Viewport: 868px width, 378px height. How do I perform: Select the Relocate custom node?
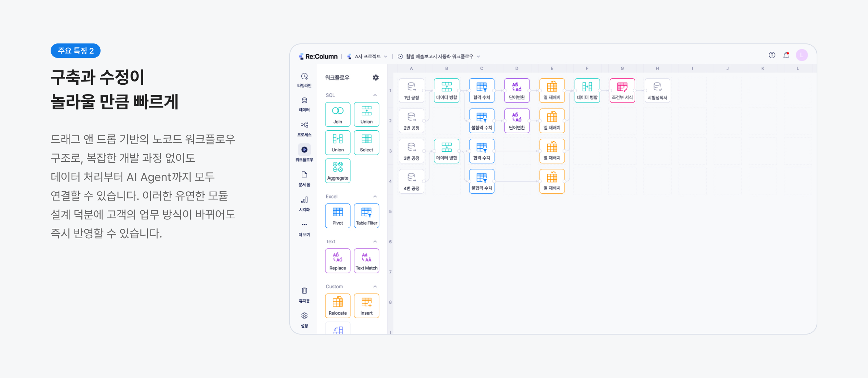coord(337,306)
